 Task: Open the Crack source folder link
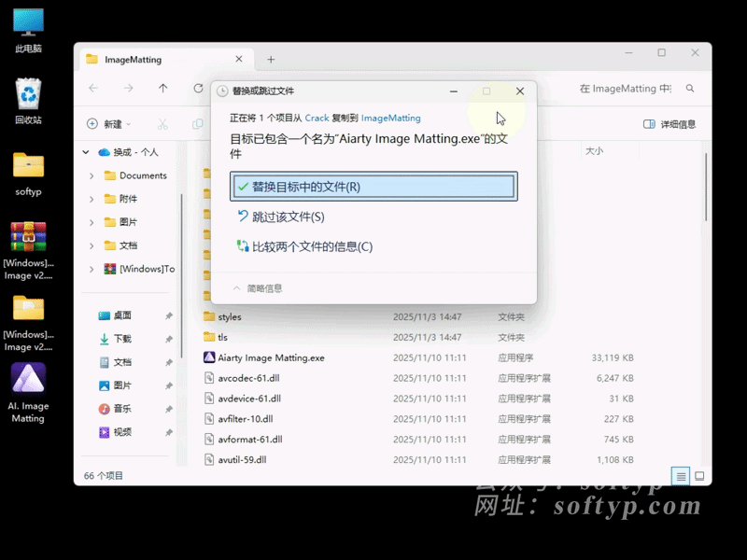tap(317, 118)
